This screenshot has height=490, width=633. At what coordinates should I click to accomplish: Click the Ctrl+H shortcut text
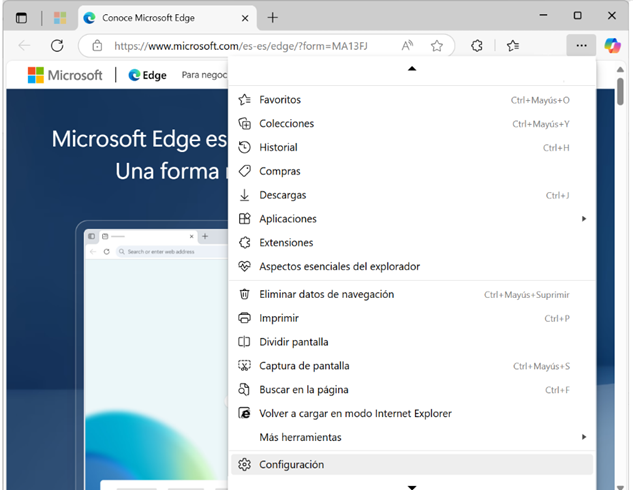pos(556,148)
